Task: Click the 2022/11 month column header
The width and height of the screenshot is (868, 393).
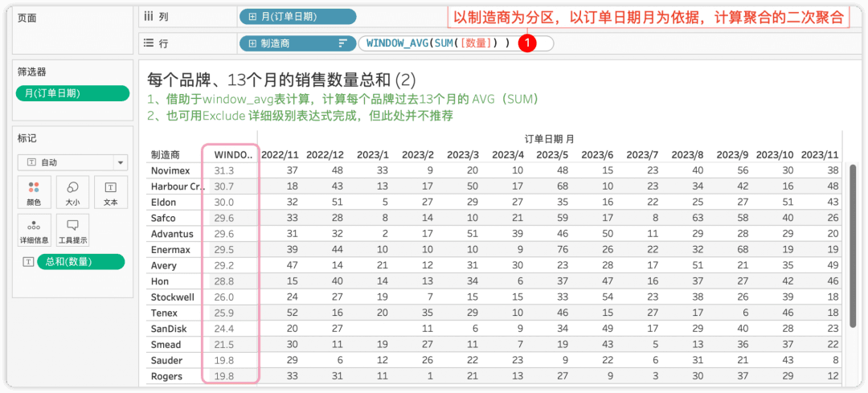Action: coord(280,154)
